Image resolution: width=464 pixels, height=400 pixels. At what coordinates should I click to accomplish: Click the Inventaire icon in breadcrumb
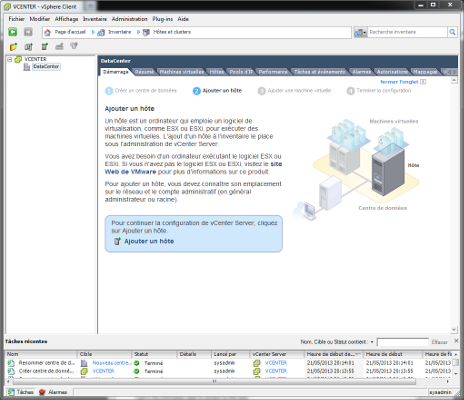pos(101,32)
